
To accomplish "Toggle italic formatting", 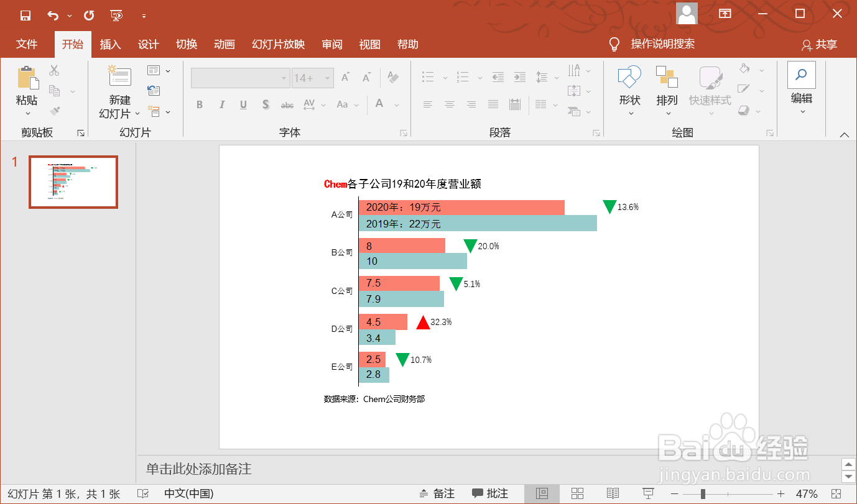I will click(x=221, y=104).
